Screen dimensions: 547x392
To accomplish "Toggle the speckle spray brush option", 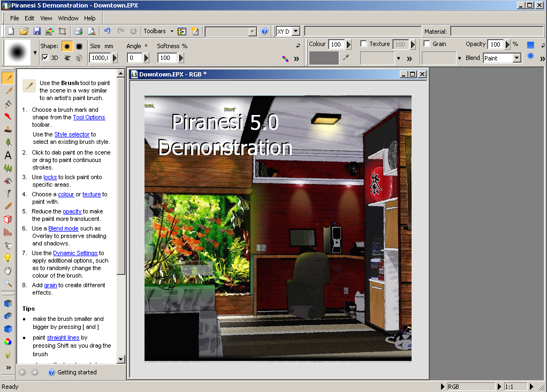I will pos(79,58).
